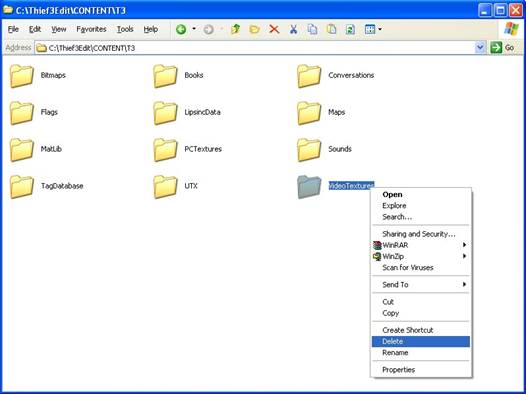Image resolution: width=526 pixels, height=394 pixels.
Task: Expand the WinRAR submenu entry
Action: 421,245
